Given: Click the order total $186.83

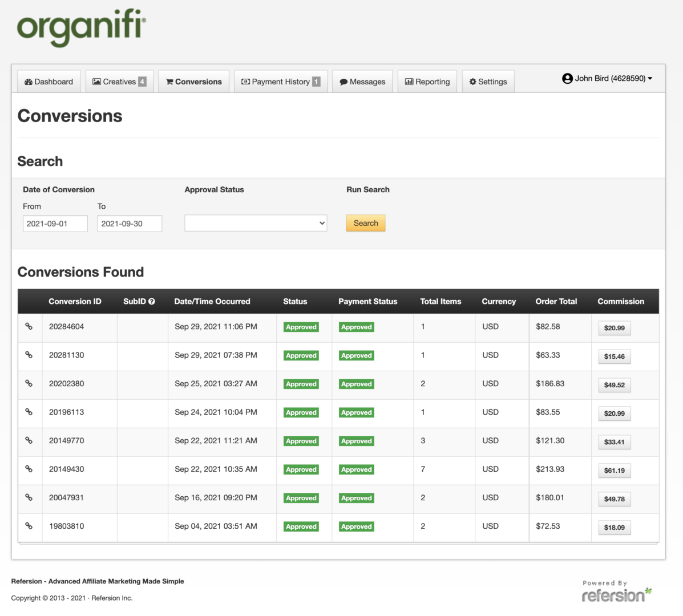Looking at the screenshot, I should (550, 383).
